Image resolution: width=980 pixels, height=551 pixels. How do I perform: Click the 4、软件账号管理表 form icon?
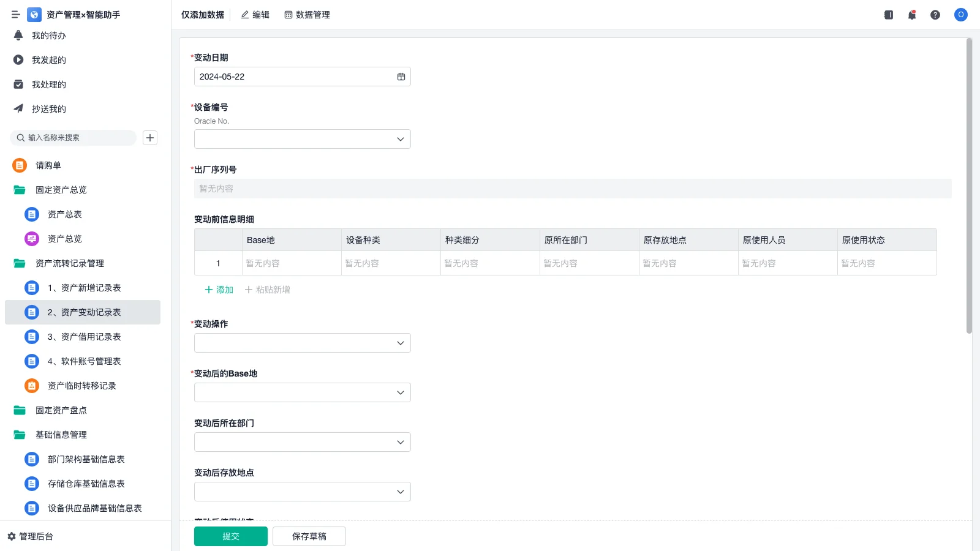[x=32, y=361]
